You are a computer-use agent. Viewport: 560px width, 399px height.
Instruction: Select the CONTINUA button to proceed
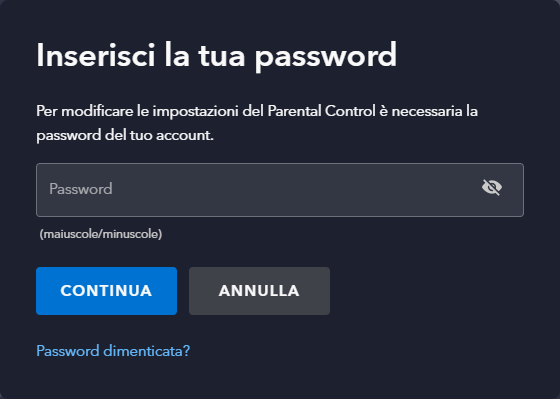[x=106, y=291]
